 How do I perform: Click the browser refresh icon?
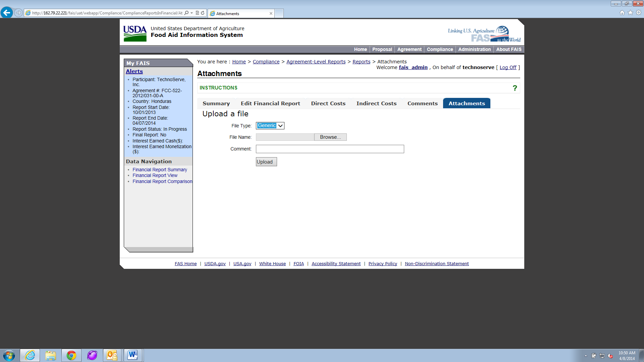pyautogui.click(x=203, y=13)
